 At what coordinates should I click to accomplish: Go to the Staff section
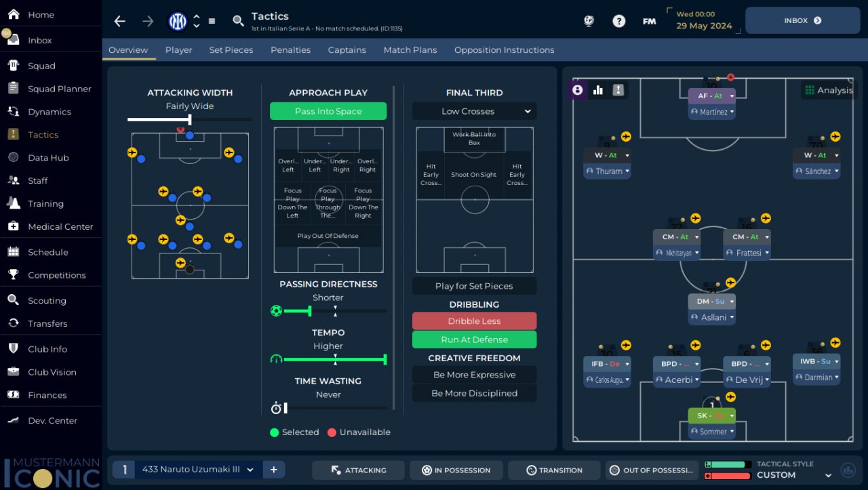pyautogui.click(x=37, y=181)
